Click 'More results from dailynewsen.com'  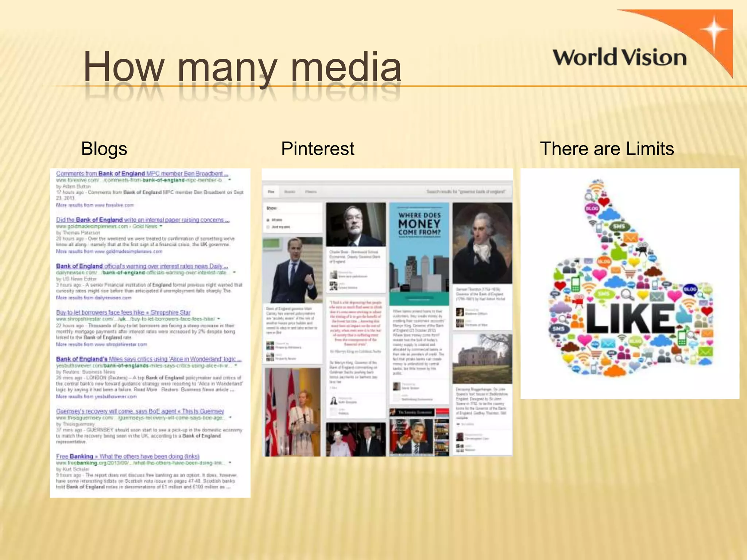click(x=93, y=297)
